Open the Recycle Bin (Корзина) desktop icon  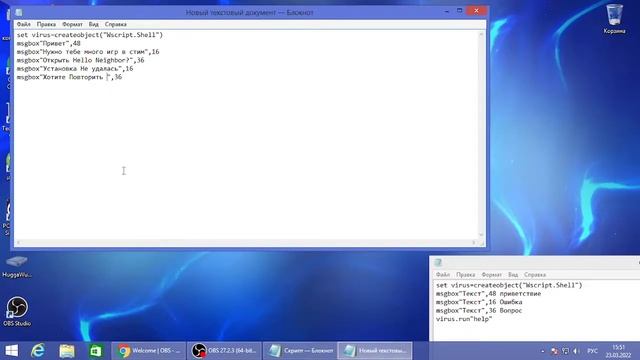614,19
